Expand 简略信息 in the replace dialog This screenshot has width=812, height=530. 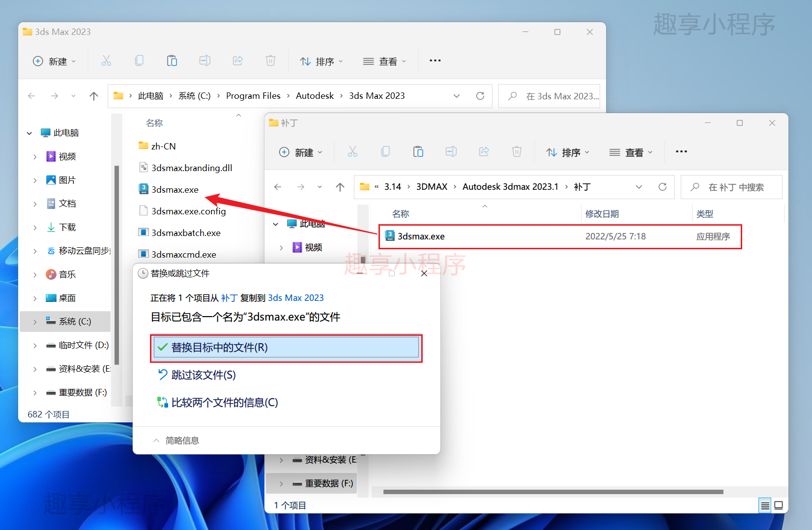tap(176, 441)
